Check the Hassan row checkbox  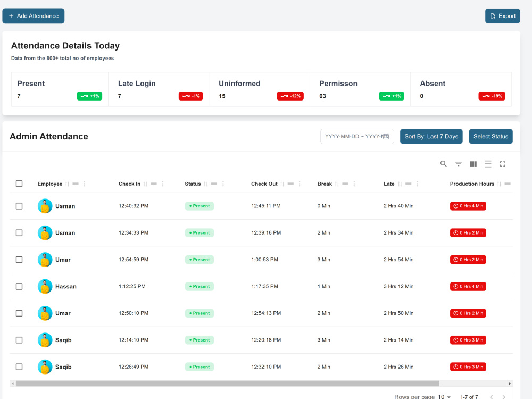click(19, 287)
